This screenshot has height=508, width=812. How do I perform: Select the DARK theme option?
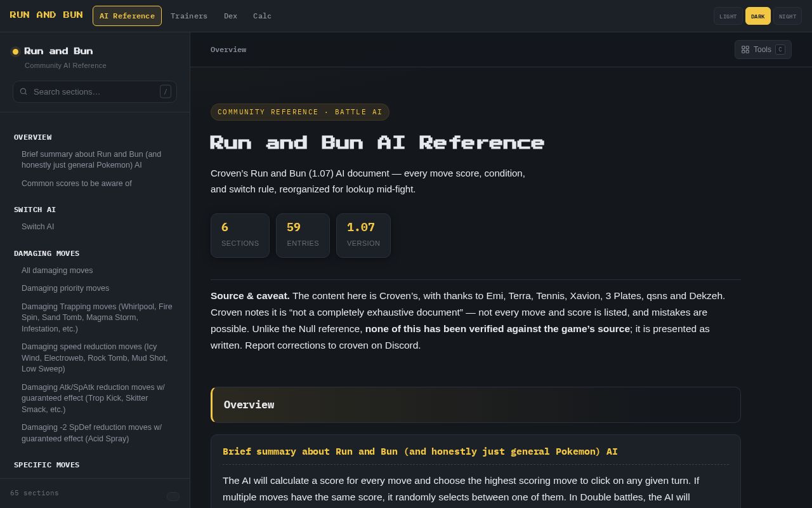[757, 16]
